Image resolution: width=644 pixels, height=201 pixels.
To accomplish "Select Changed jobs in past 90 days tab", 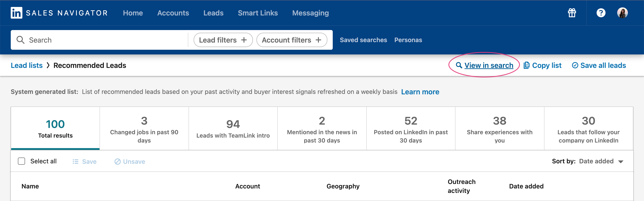I will pyautogui.click(x=144, y=129).
